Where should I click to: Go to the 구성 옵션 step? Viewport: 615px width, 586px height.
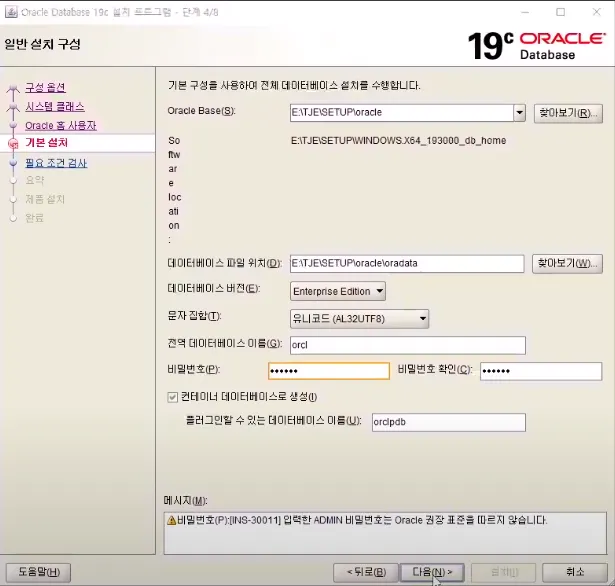(x=45, y=87)
